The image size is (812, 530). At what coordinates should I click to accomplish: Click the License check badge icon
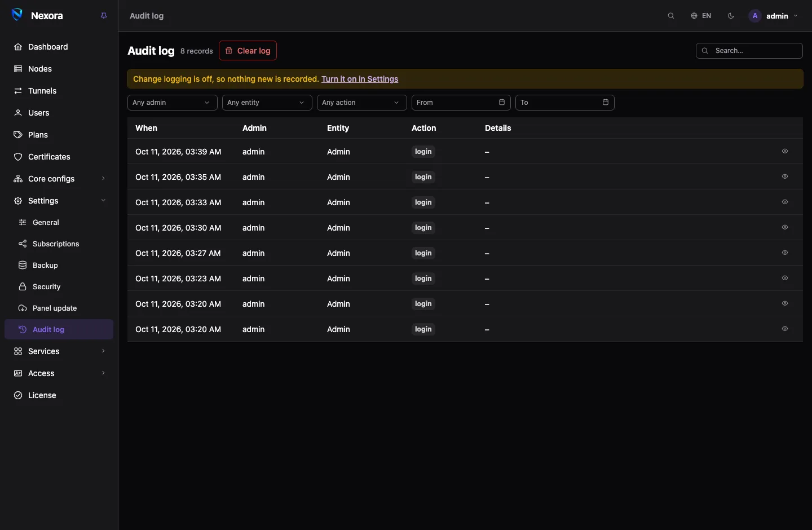[x=18, y=395]
